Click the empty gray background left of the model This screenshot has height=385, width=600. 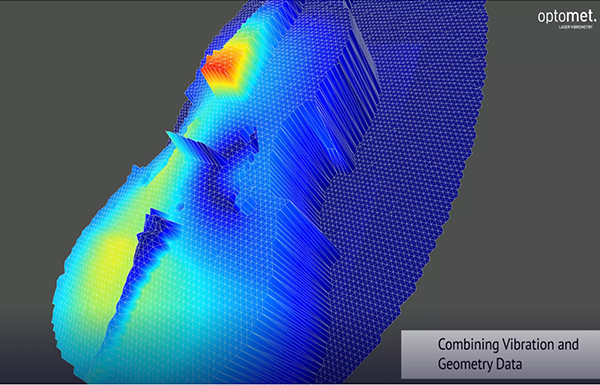[x=57, y=115]
